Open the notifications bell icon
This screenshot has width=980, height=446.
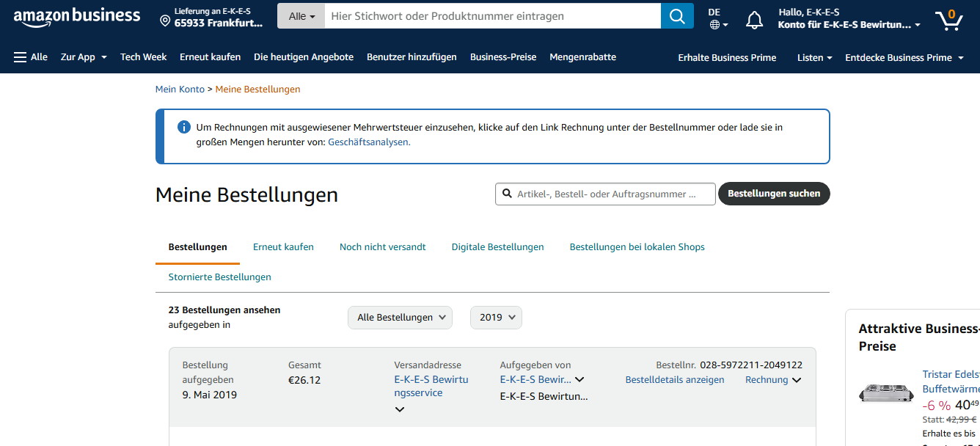754,20
